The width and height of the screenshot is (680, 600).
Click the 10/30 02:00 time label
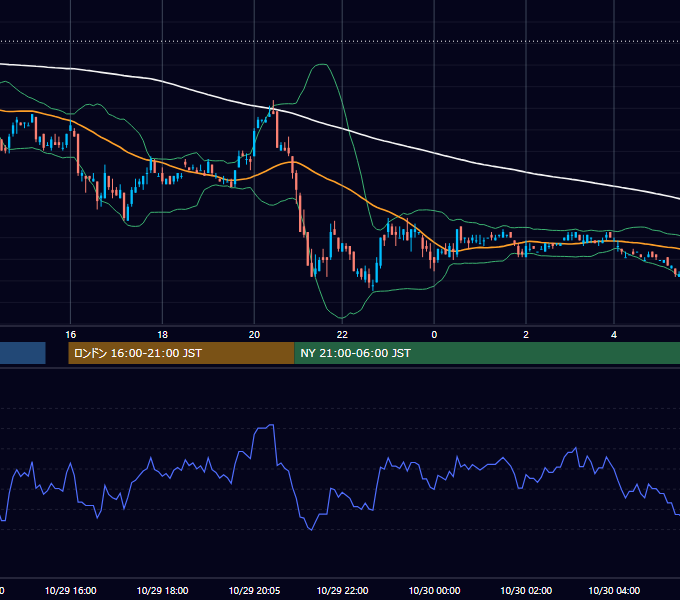tap(526, 590)
